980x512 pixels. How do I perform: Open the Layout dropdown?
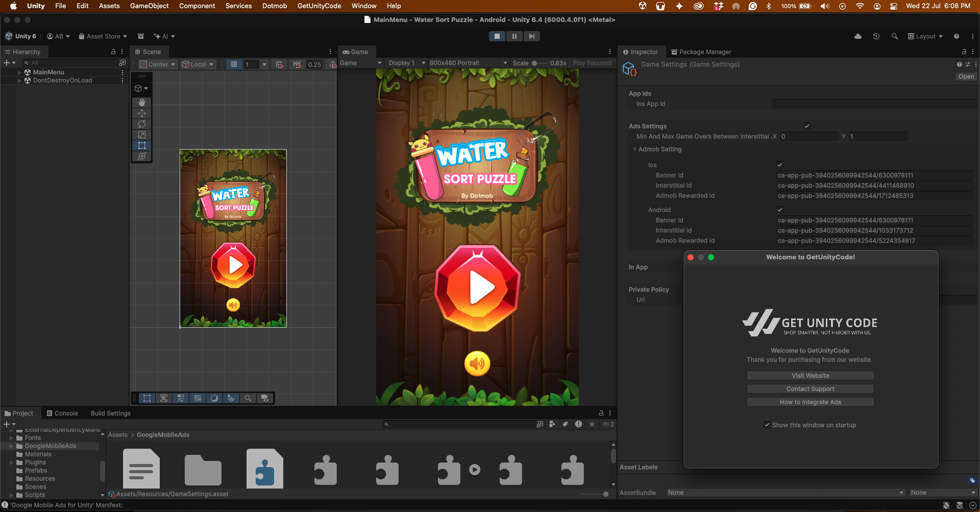click(x=925, y=36)
